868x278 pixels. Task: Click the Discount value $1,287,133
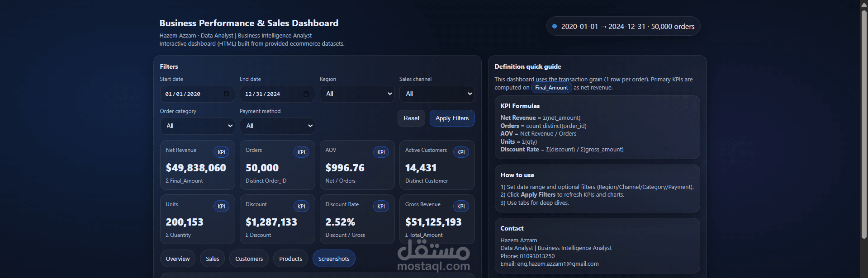click(x=271, y=222)
